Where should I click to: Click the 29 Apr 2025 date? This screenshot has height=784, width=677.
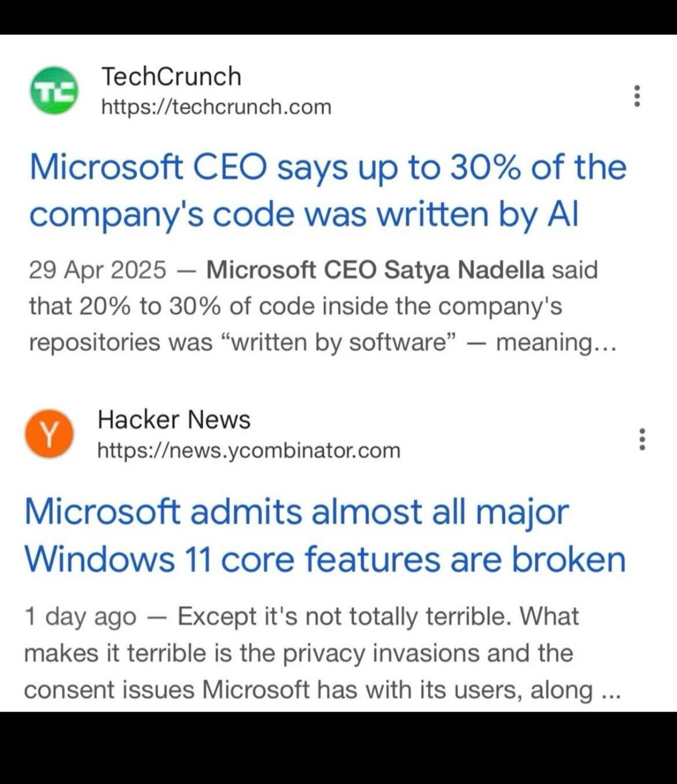[97, 270]
